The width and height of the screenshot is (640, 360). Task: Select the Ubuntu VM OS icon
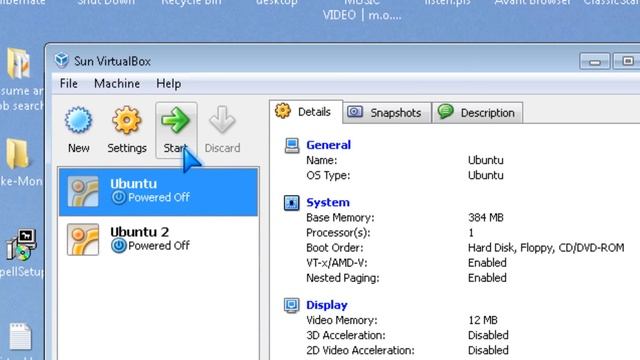[x=83, y=191]
